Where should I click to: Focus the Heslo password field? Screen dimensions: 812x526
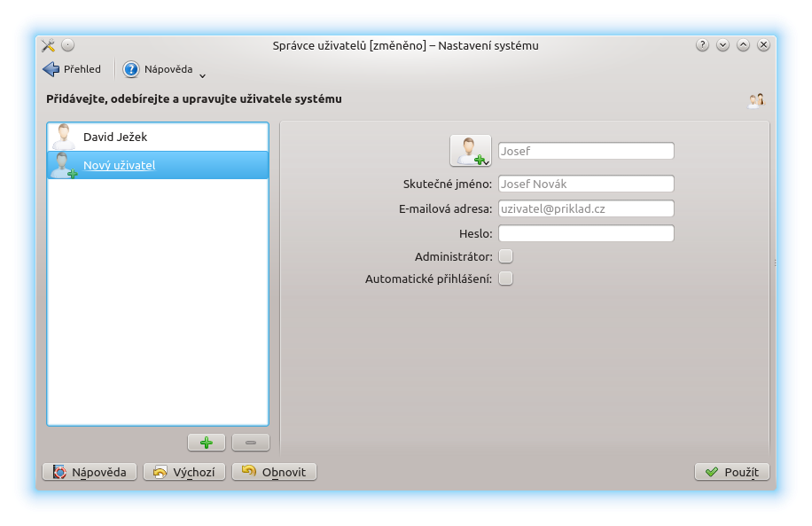point(586,233)
